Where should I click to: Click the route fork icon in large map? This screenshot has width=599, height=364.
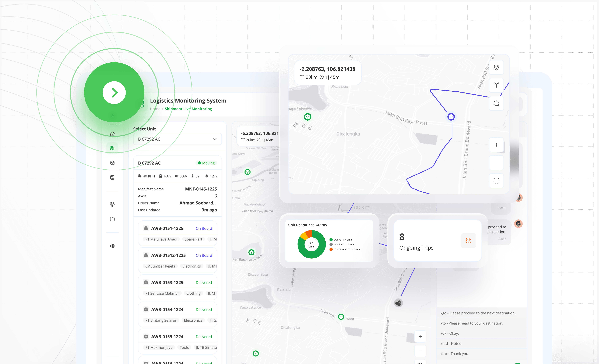[x=496, y=85]
